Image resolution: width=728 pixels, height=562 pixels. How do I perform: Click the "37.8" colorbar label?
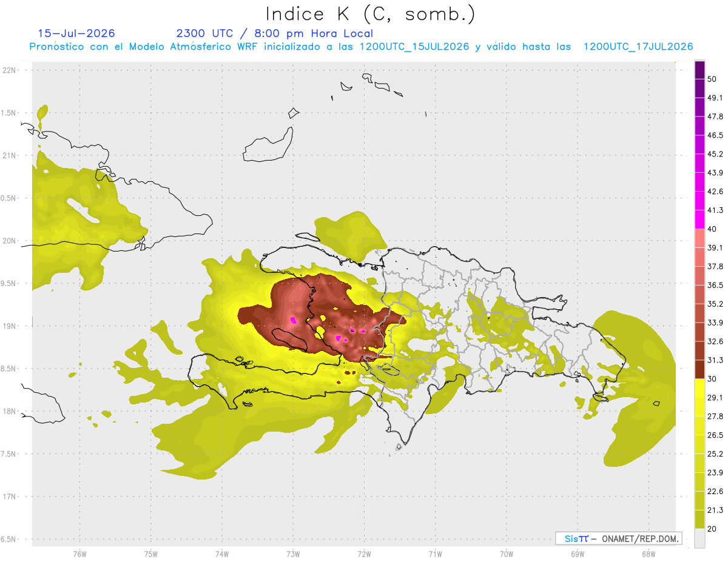pos(715,267)
